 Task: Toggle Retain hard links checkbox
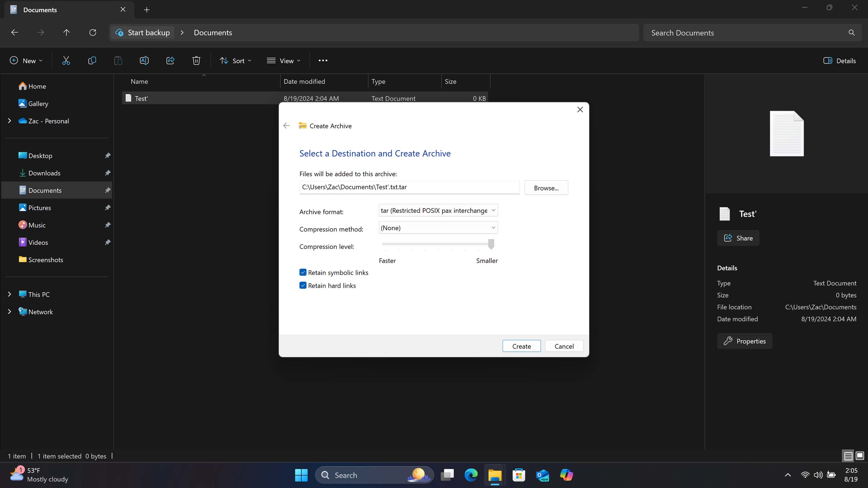303,285
